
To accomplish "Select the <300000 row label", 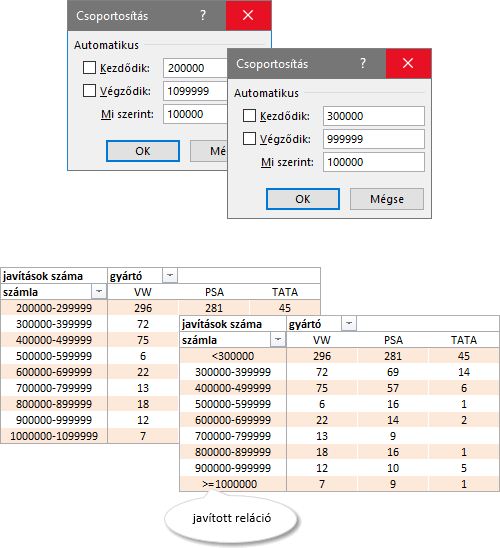I will tap(233, 356).
